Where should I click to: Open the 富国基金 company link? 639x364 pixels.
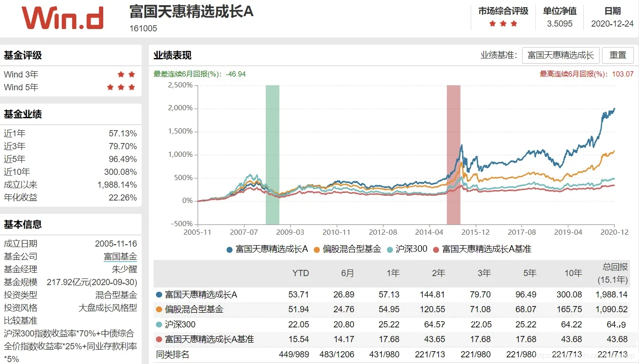pos(120,257)
